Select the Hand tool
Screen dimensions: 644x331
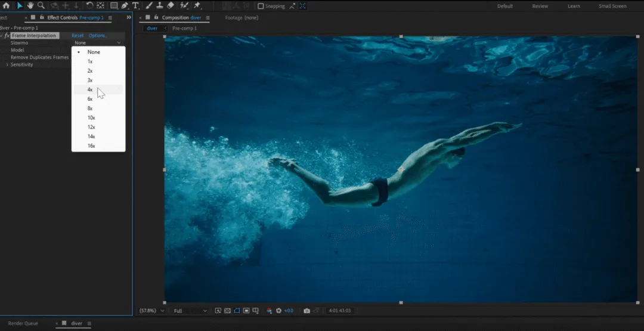click(30, 5)
